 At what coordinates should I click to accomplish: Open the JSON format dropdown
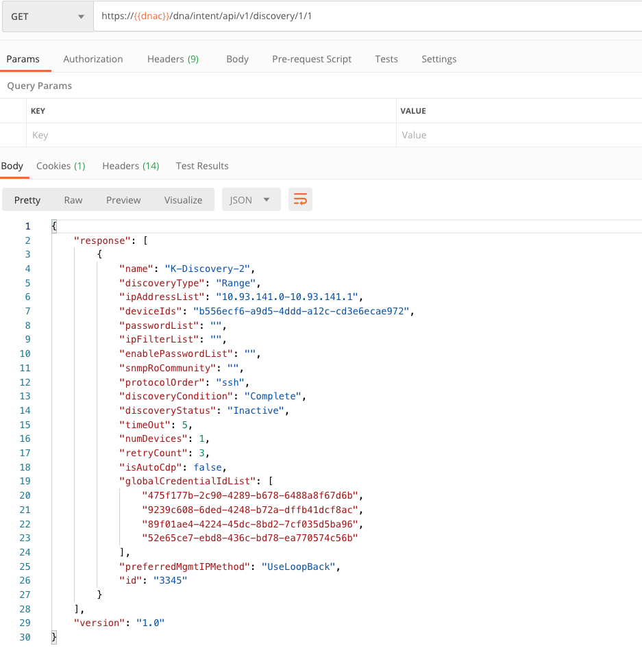(250, 200)
